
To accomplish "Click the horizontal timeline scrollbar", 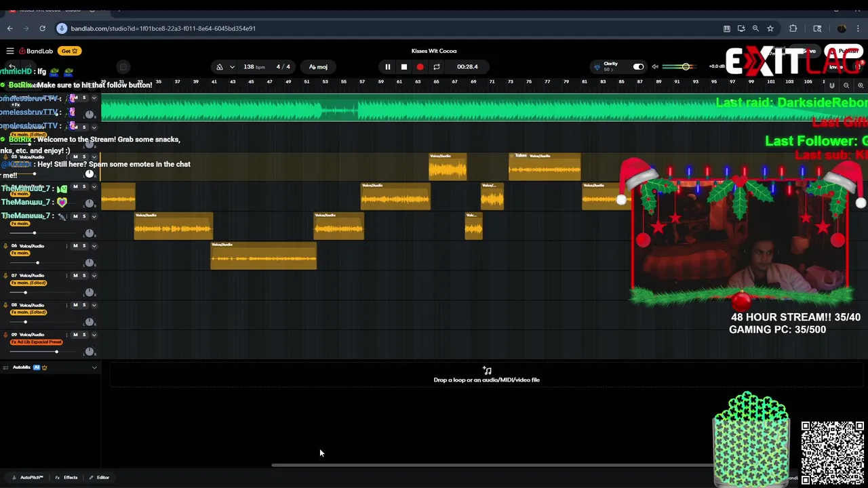I will coord(493,465).
